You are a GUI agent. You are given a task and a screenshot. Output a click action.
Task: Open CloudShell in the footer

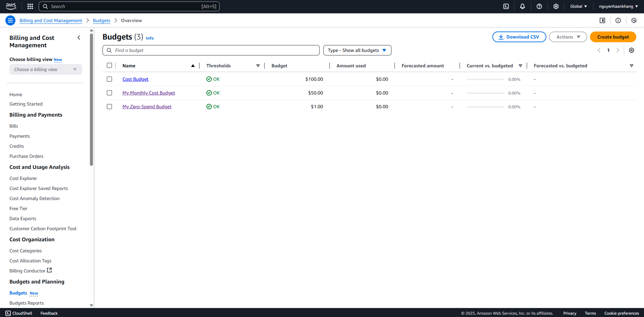19,313
